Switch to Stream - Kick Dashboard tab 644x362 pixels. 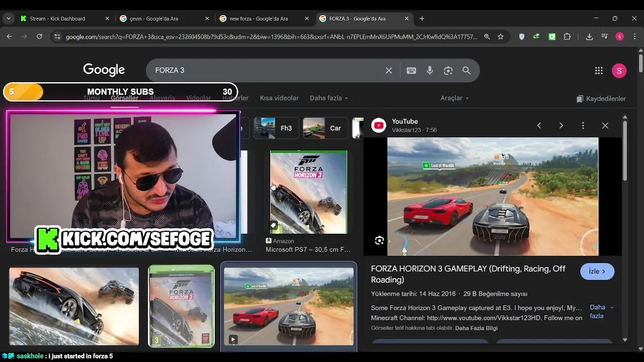coord(65,19)
